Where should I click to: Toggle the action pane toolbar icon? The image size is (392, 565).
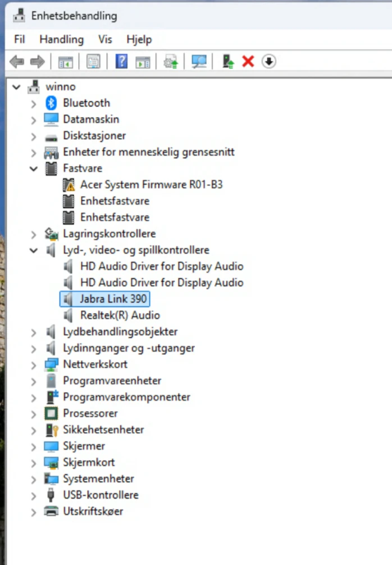pos(143,62)
